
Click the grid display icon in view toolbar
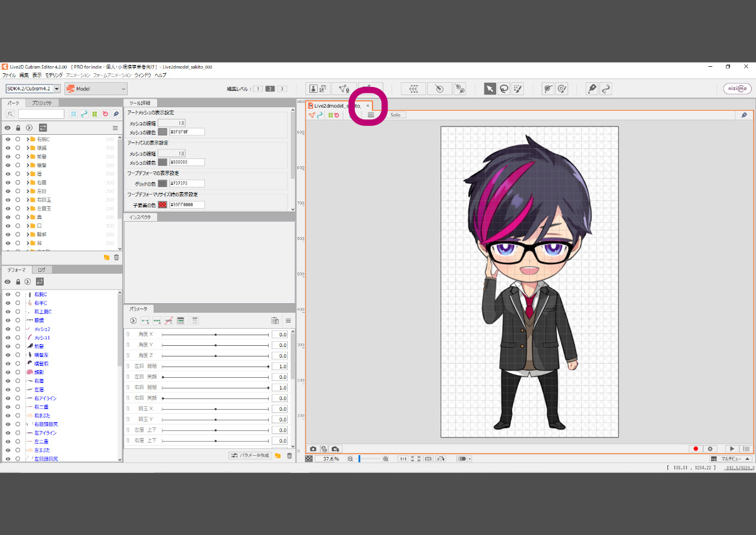(x=371, y=115)
